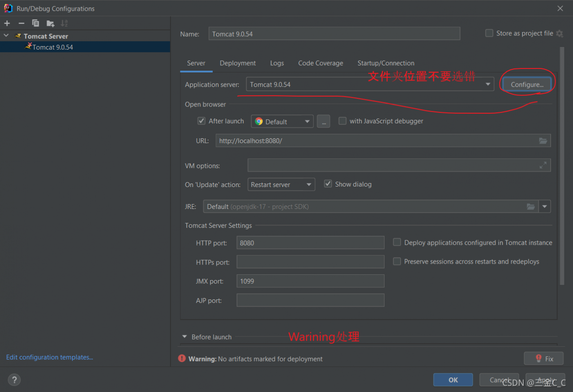Enable with JavaScript debugger checkbox
Screen dimensions: 573x392
[342, 121]
